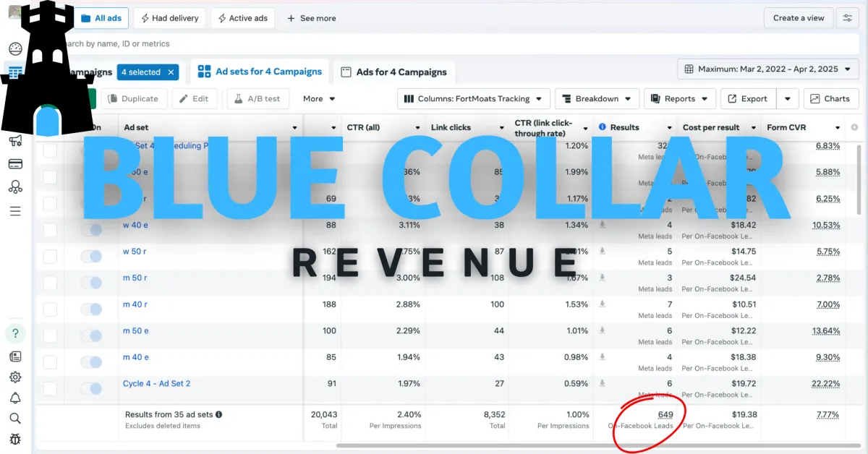The height and width of the screenshot is (454, 868).
Task: Check the box for Cycle 4 - Ad Set 2
Action: pyautogui.click(x=50, y=389)
